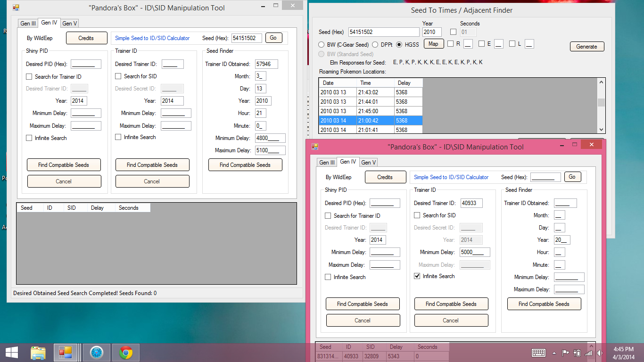The image size is (644, 362).
Task: Open the Windows Start menu
Action: 11,352
